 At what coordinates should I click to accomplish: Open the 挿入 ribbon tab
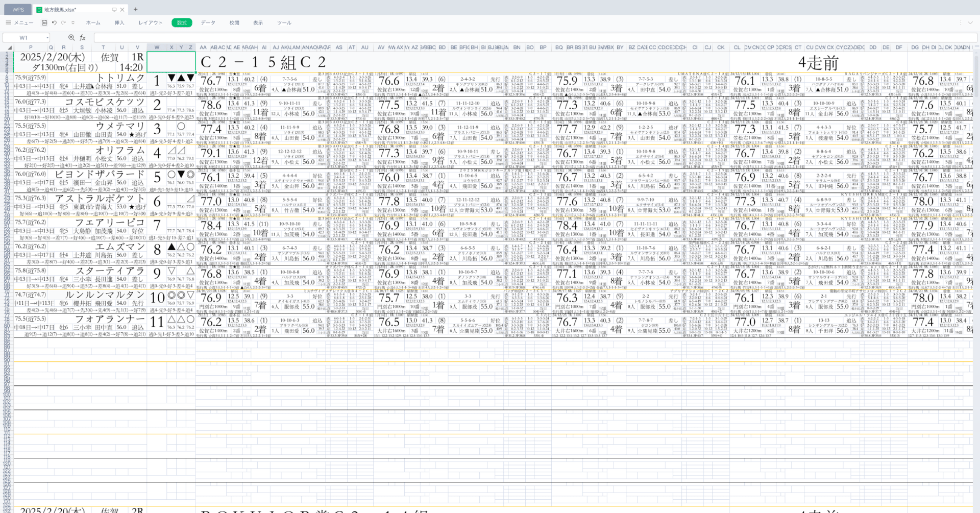(119, 23)
